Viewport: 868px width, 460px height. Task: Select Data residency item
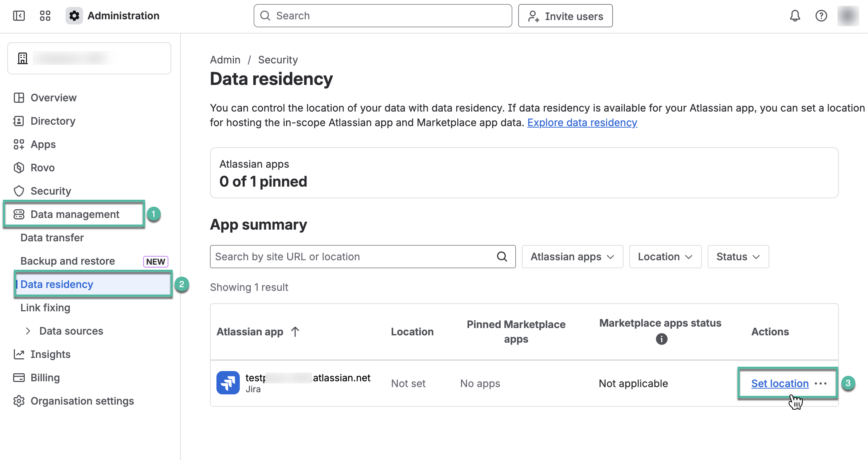(x=93, y=284)
